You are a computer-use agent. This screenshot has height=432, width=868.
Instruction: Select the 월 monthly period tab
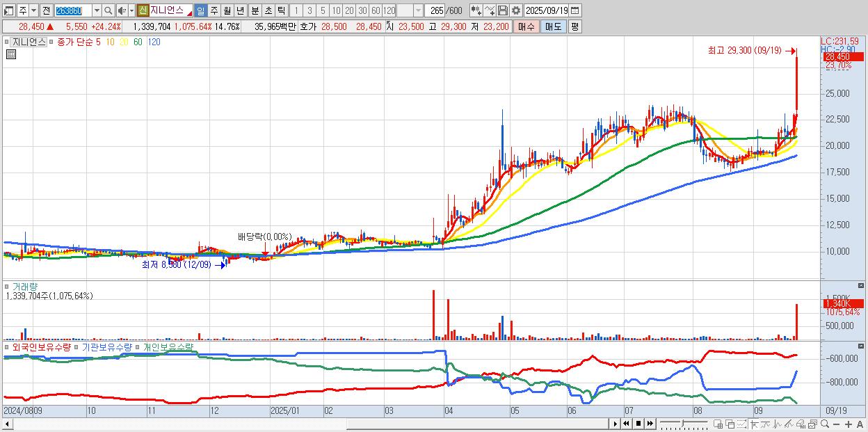227,10
